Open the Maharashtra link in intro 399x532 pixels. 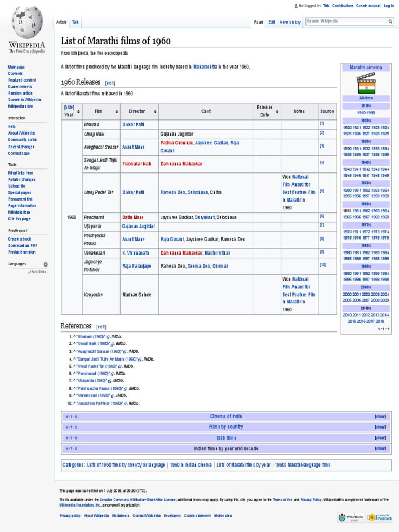click(205, 67)
